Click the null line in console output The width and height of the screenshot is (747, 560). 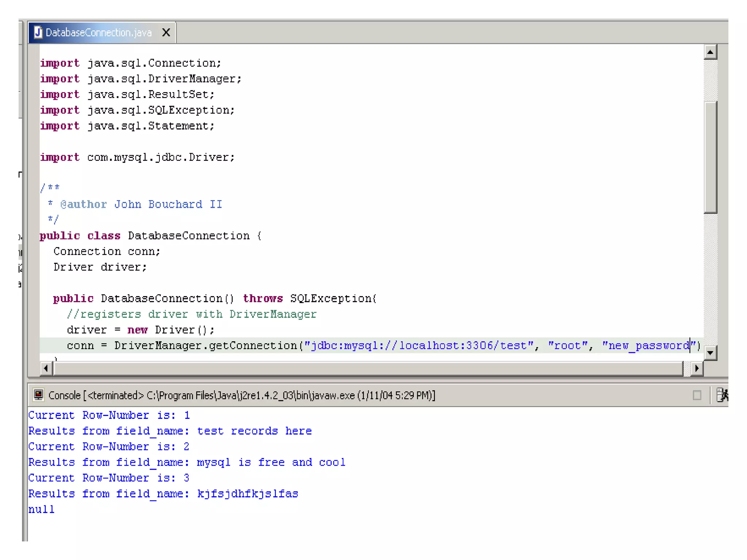point(41,509)
